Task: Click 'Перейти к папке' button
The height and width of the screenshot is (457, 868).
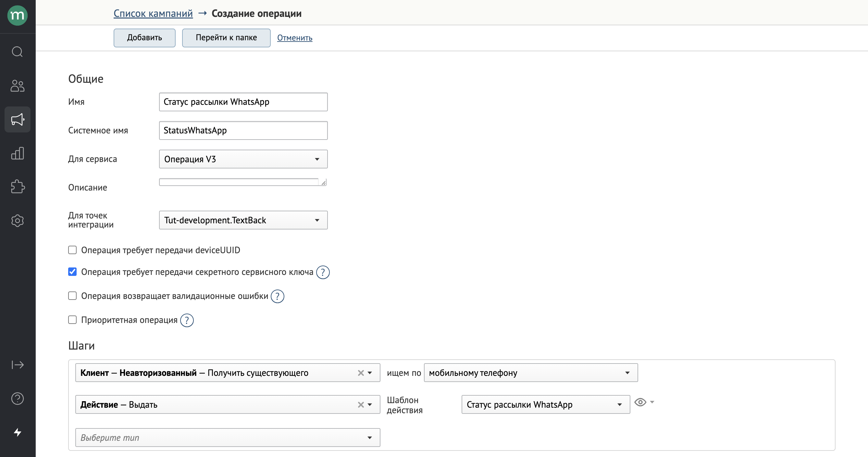Action: (226, 38)
